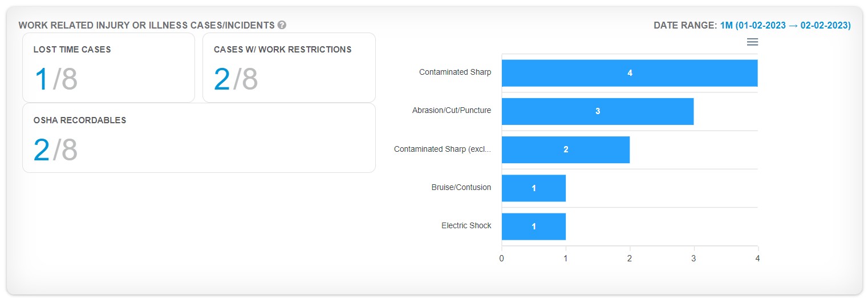Click the Bruise/Contusion bar

coord(533,188)
